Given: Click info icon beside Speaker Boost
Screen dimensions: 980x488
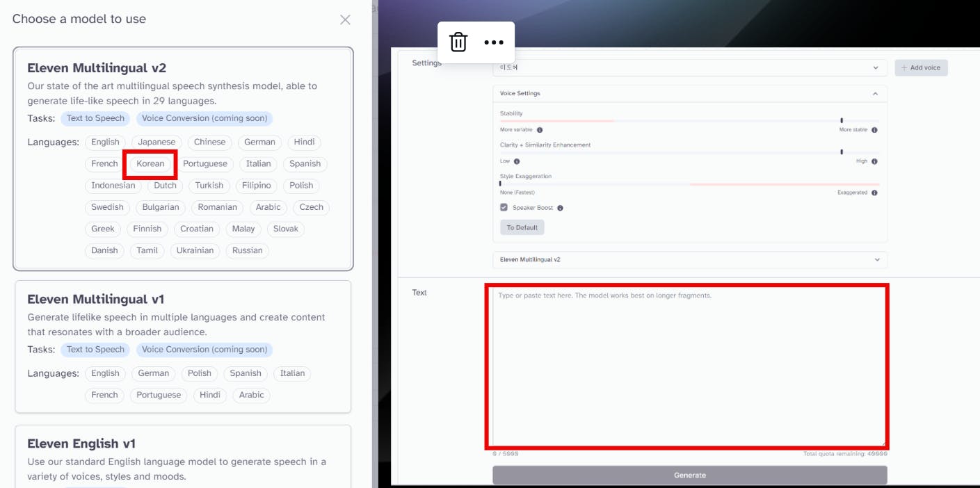Looking at the screenshot, I should click(560, 208).
